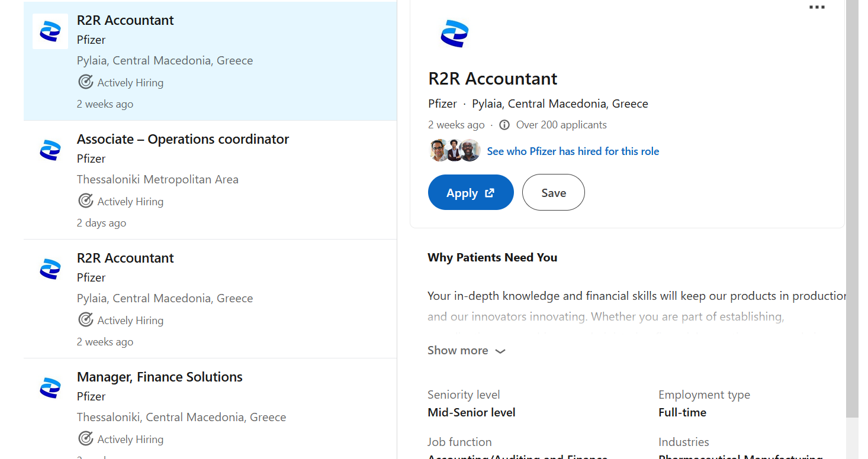Click the Pfizer logo in job details panel
This screenshot has width=868, height=459.
(x=455, y=33)
